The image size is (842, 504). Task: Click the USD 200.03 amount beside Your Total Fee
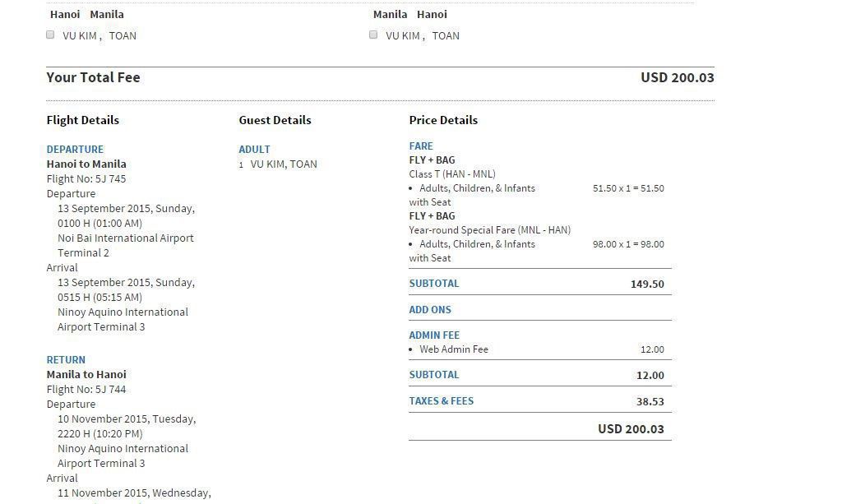[x=677, y=77]
